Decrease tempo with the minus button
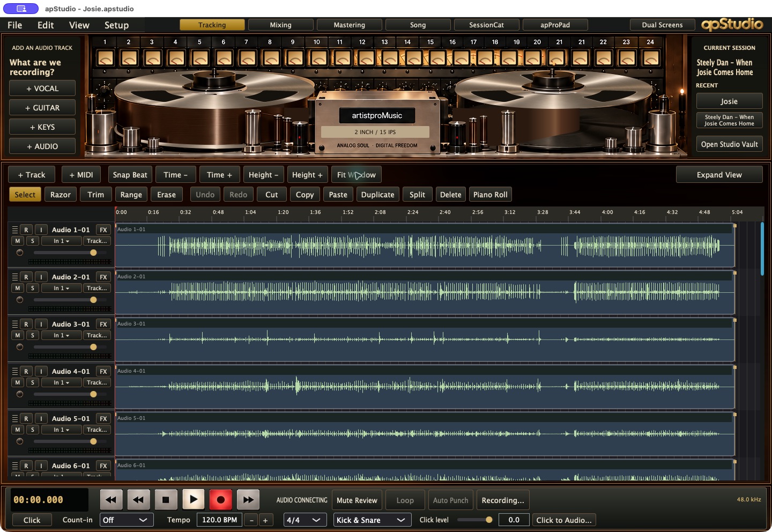The height and width of the screenshot is (532, 772). pos(251,520)
